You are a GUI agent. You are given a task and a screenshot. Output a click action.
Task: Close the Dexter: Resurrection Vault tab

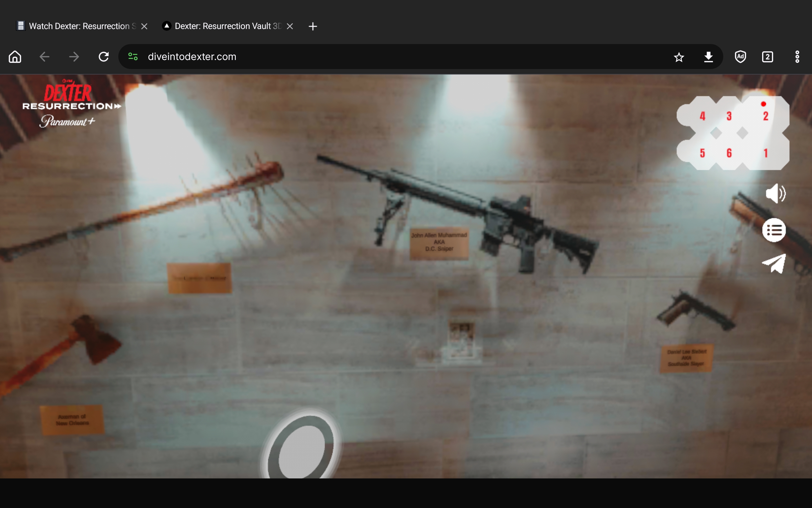pos(290,26)
